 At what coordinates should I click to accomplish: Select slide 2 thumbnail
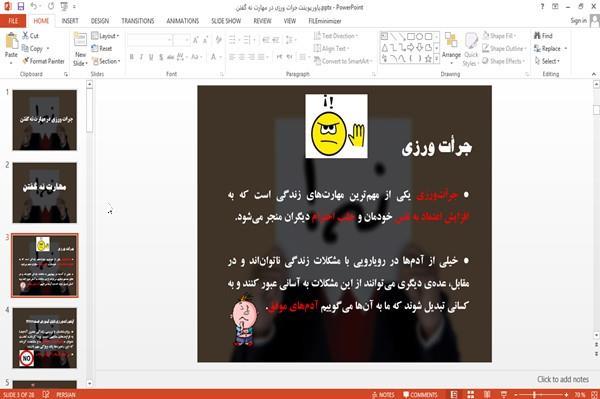pyautogui.click(x=45, y=193)
